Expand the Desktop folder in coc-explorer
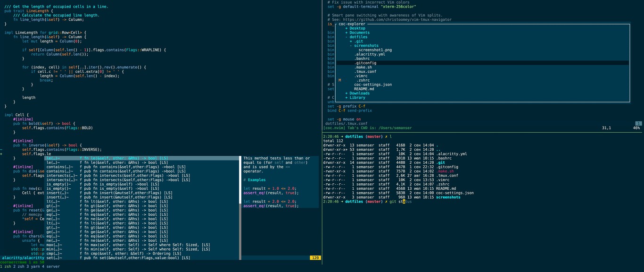Viewport: 644px width, 272px height. click(x=357, y=28)
